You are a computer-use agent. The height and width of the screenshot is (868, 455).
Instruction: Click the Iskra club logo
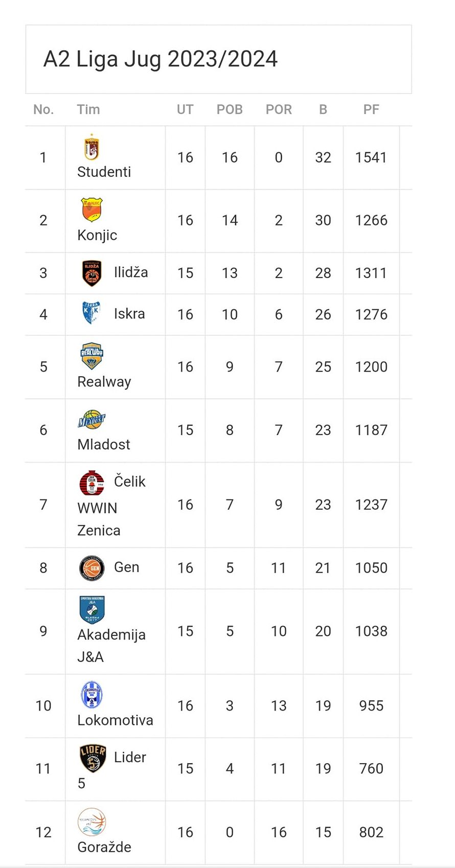click(x=92, y=313)
